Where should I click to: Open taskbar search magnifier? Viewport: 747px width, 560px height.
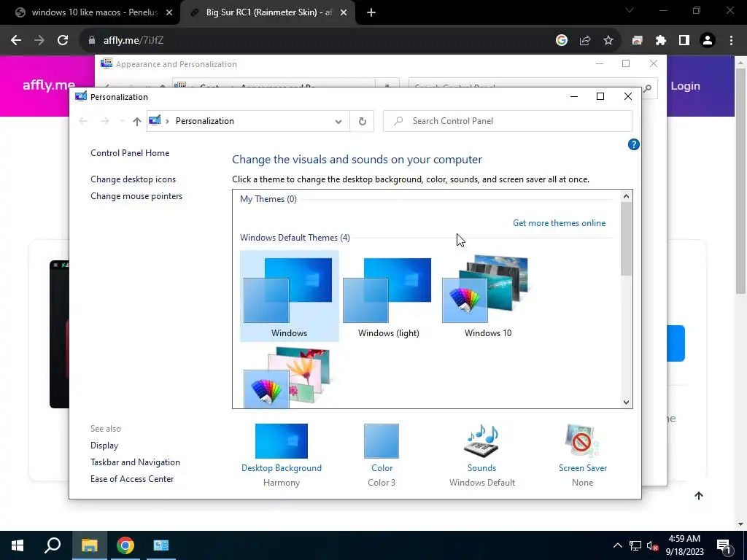tap(53, 545)
